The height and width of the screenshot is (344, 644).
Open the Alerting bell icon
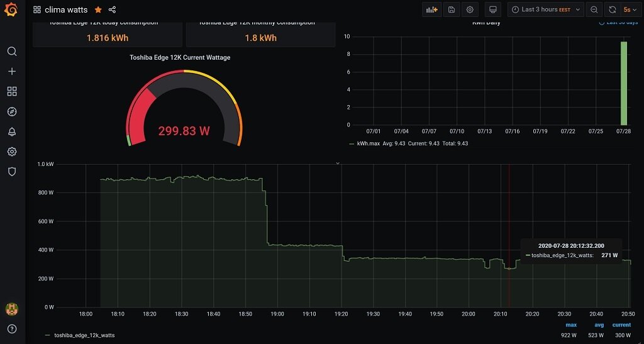coord(12,132)
